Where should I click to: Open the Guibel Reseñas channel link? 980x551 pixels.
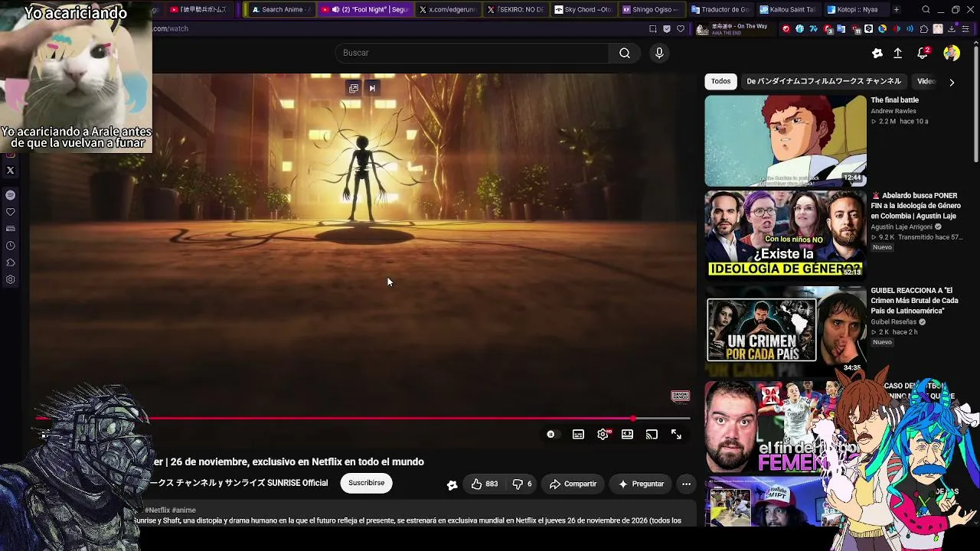tap(893, 322)
